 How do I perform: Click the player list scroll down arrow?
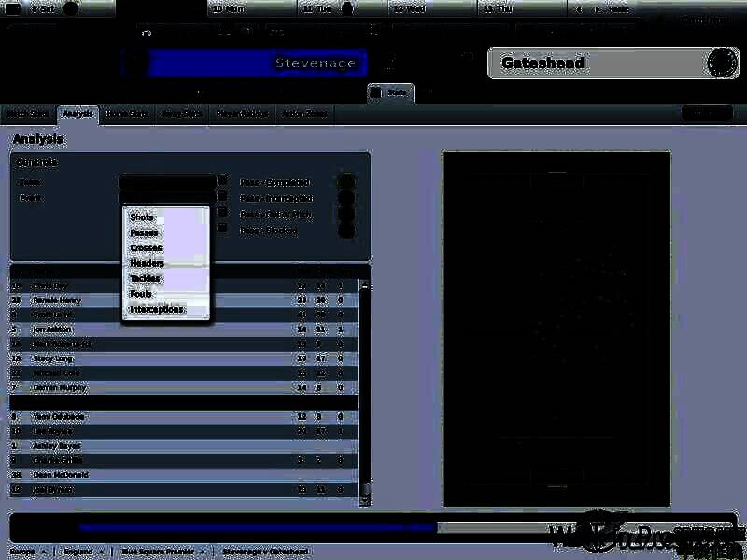pyautogui.click(x=365, y=500)
